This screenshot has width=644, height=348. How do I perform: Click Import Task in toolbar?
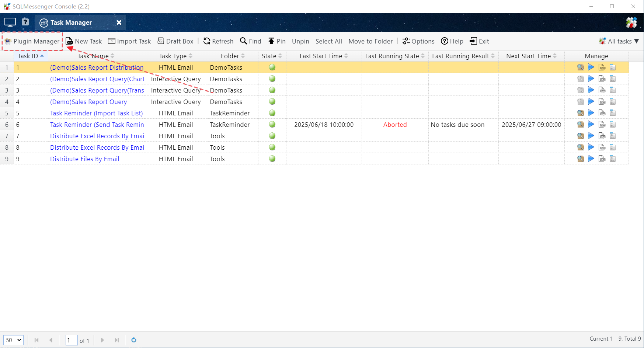tap(129, 41)
